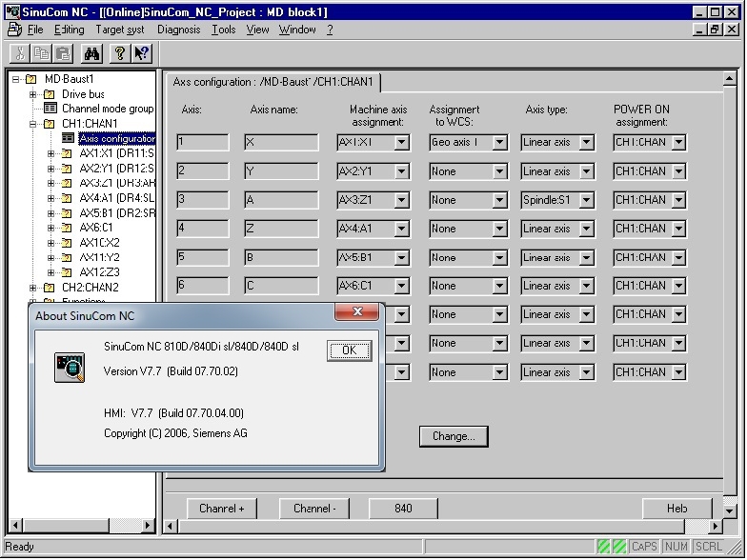This screenshot has height=560, width=747.
Task: Click the version text 'Version V7.7 (Build 07.70.02)'
Action: click(x=171, y=371)
